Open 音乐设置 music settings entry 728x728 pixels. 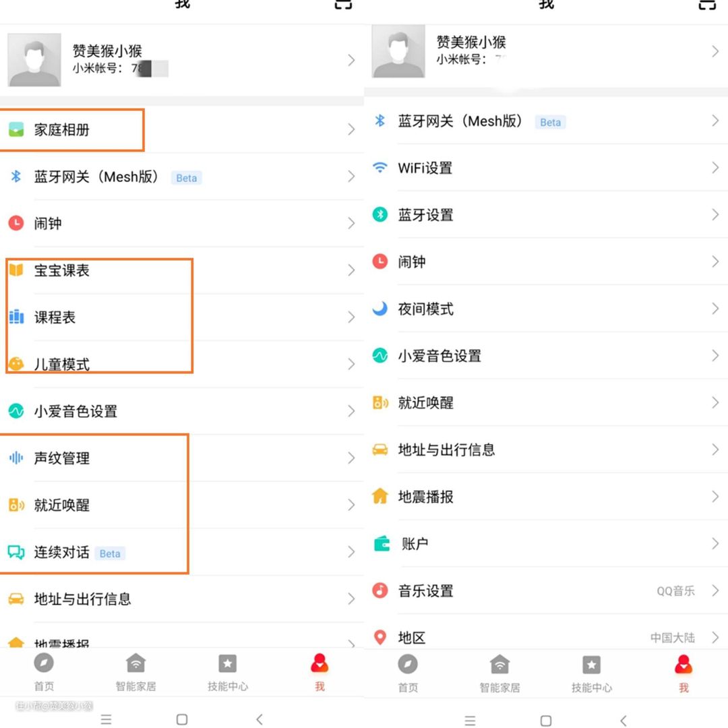(x=426, y=591)
